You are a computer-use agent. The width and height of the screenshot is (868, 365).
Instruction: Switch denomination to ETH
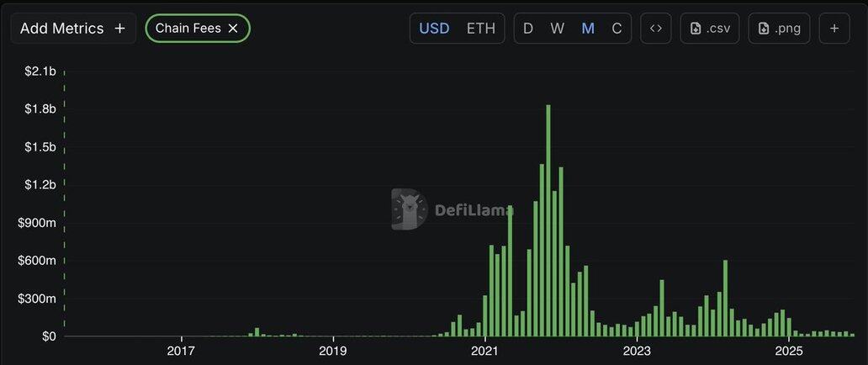pyautogui.click(x=481, y=28)
